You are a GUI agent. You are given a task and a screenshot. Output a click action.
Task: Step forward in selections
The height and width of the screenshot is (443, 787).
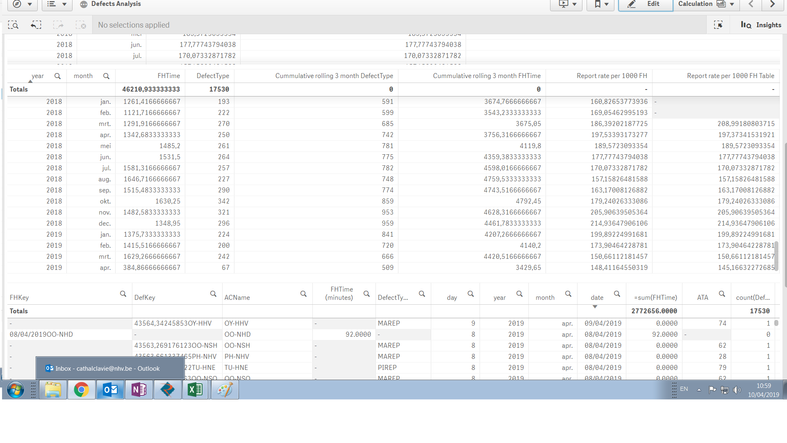58,25
